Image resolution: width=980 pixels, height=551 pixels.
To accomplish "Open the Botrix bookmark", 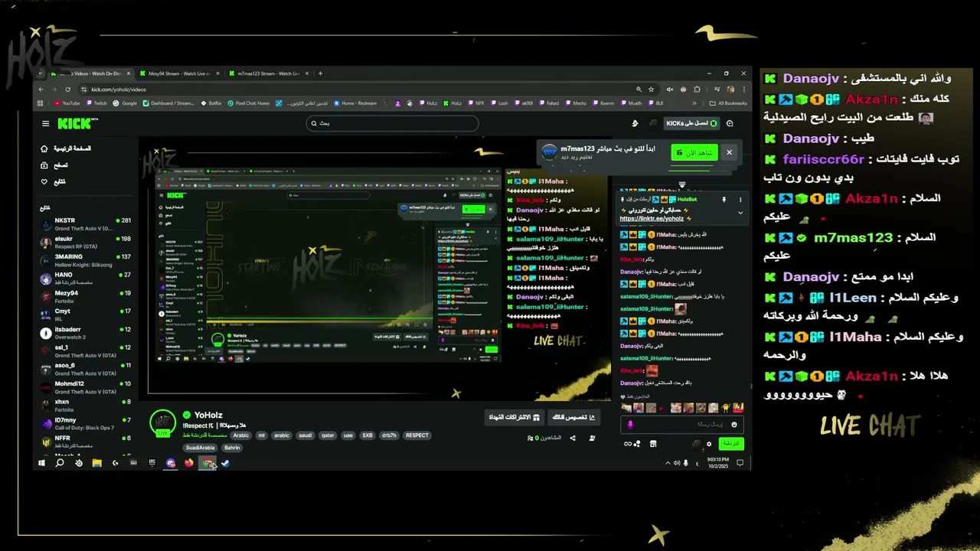I will (x=211, y=103).
